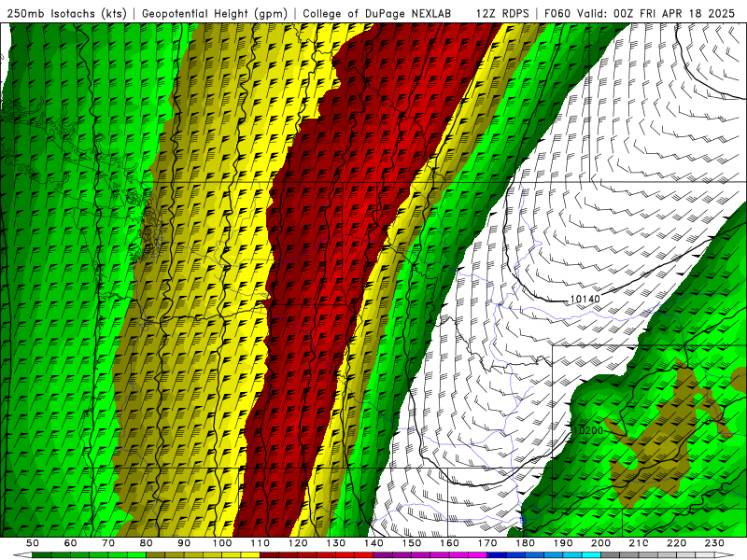Image resolution: width=747 pixels, height=560 pixels.
Task: Click the 170 value on the color scale
Action: [487, 543]
